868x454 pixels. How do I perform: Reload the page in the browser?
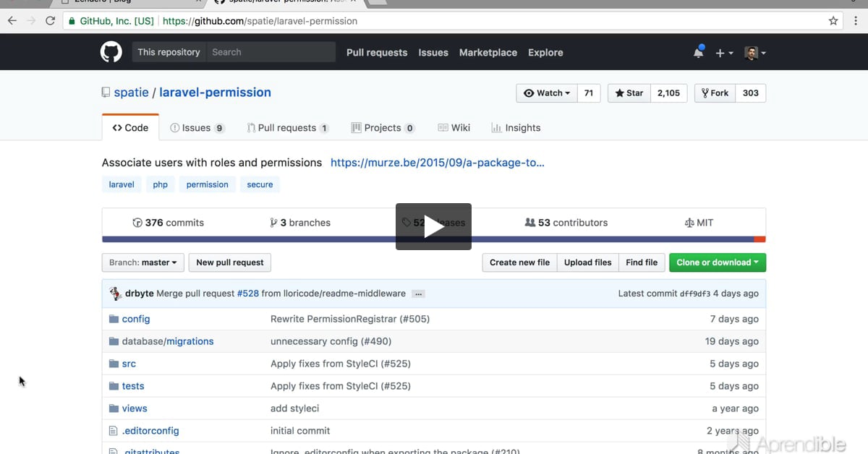pyautogui.click(x=50, y=21)
